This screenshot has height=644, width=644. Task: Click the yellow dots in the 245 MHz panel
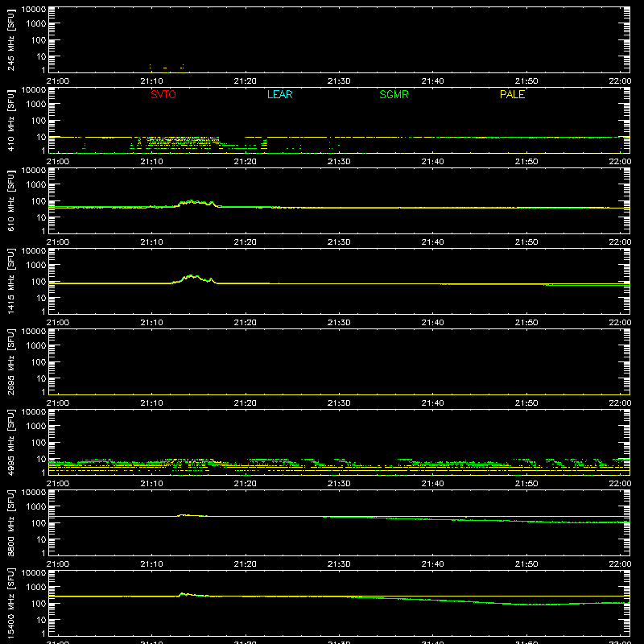[167, 68]
